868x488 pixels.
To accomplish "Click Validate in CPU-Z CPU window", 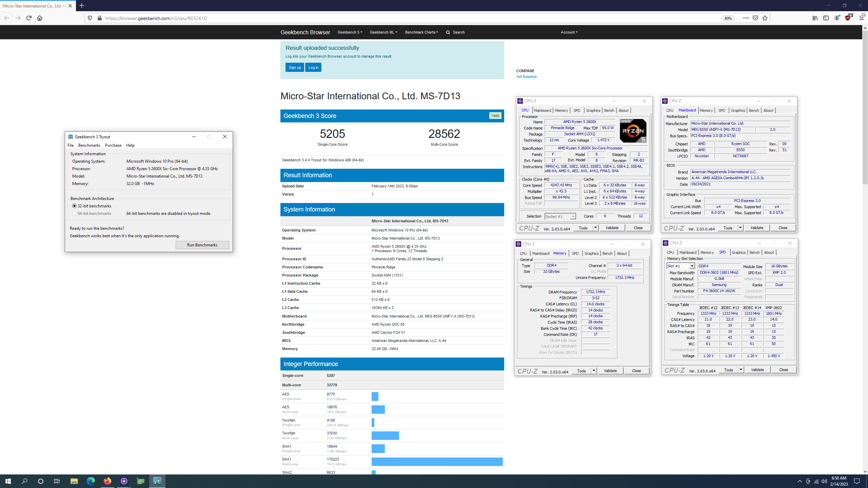I will click(x=612, y=228).
